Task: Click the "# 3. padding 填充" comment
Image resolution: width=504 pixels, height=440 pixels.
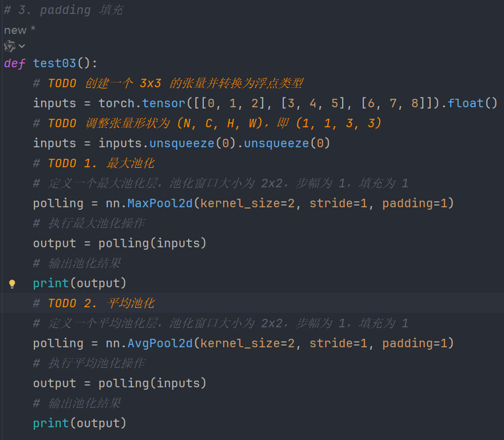Action: coord(63,10)
